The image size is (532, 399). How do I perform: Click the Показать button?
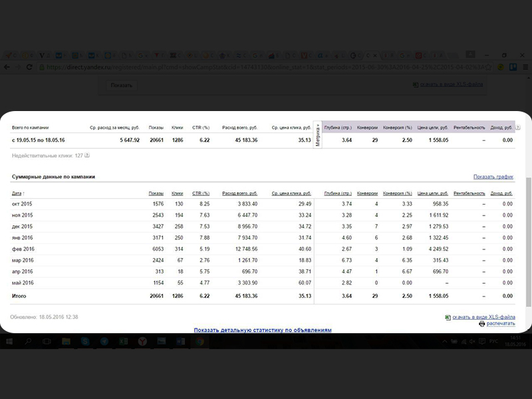(x=122, y=85)
